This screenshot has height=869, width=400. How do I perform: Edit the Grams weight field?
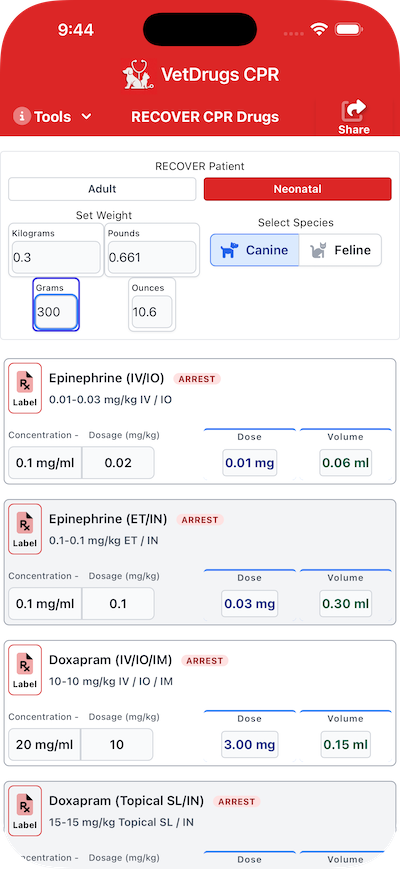click(56, 311)
